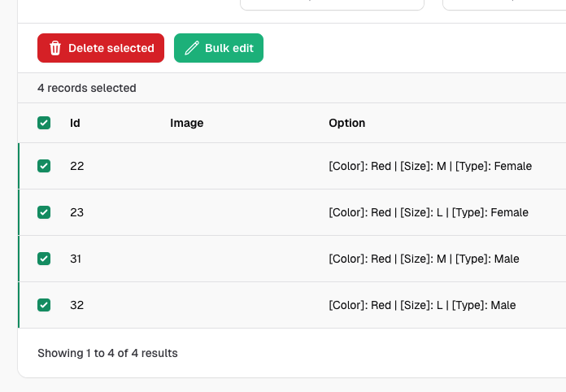Untick the checkbox for record 23

tap(44, 212)
